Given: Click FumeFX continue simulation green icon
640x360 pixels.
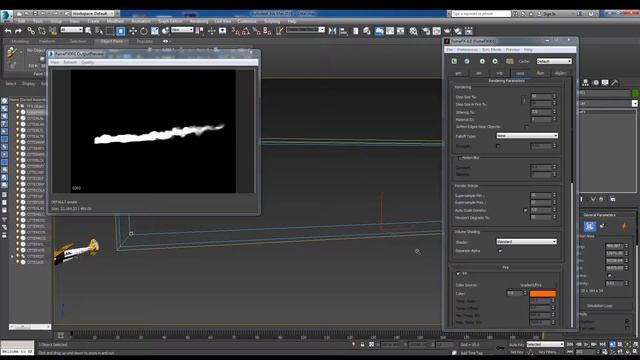Looking at the screenshot, I should click(495, 61).
